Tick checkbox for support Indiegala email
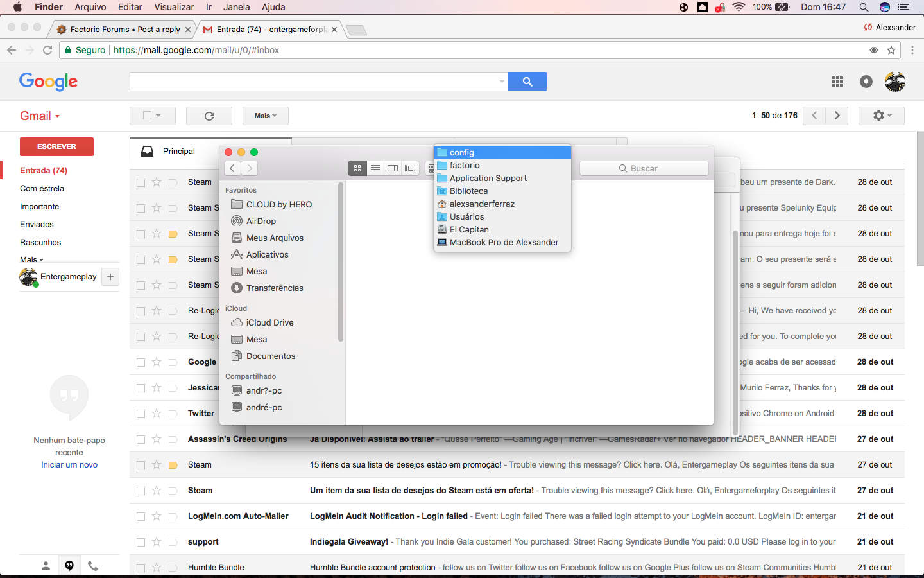Image resolution: width=924 pixels, height=578 pixels. (x=141, y=542)
